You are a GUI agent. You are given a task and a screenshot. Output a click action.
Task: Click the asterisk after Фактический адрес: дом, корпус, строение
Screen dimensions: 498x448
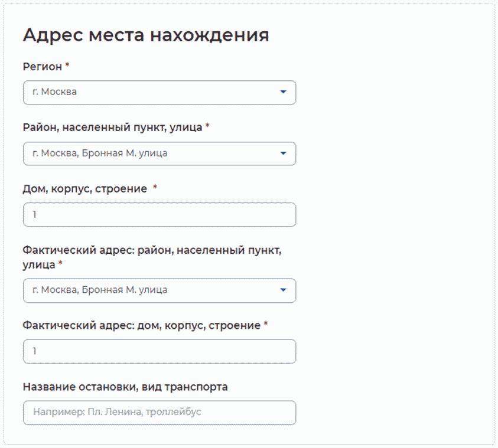(x=266, y=325)
